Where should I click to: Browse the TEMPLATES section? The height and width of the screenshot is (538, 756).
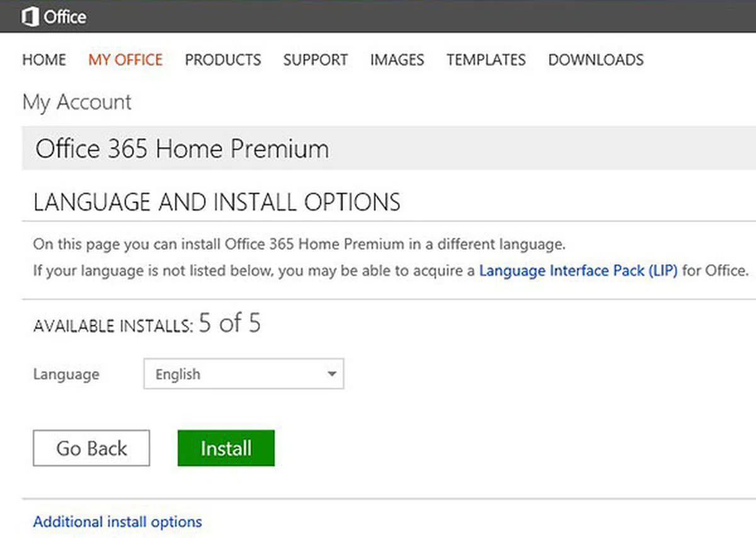click(x=486, y=60)
